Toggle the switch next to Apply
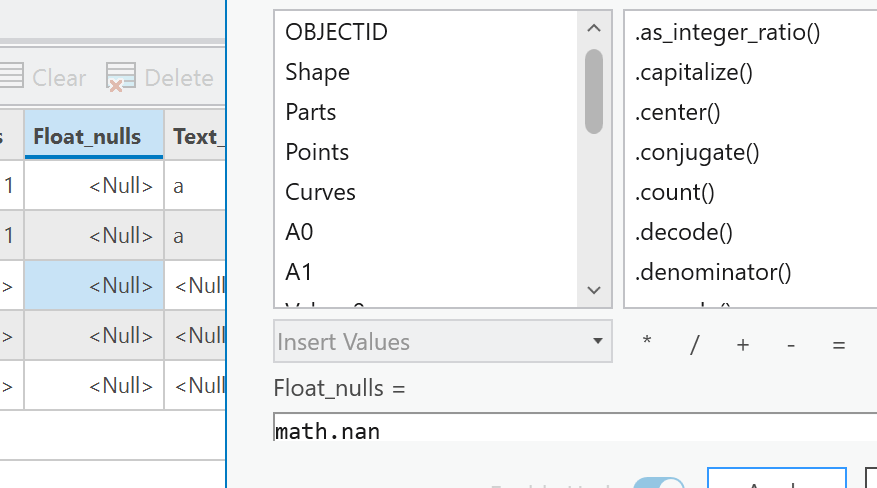 [658, 482]
